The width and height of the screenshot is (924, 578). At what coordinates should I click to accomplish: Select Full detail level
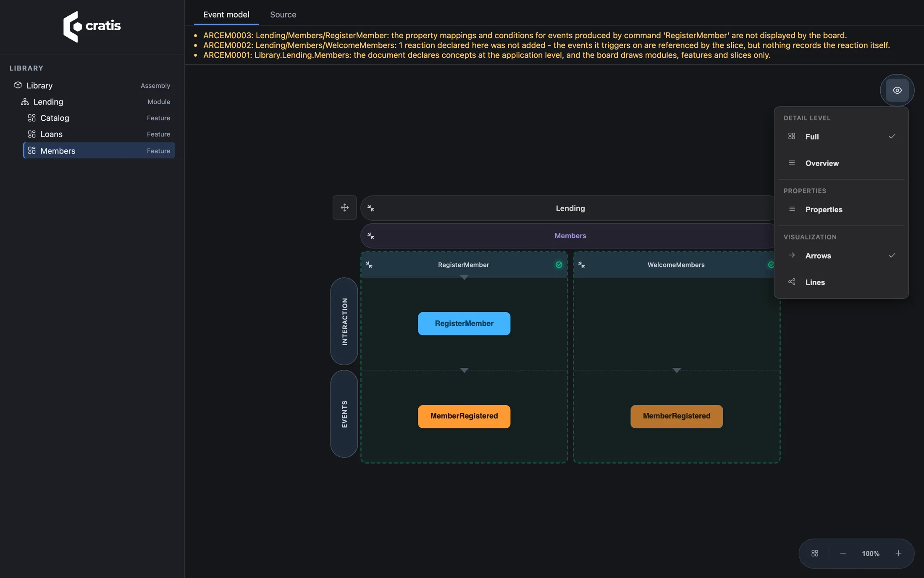pyautogui.click(x=841, y=137)
